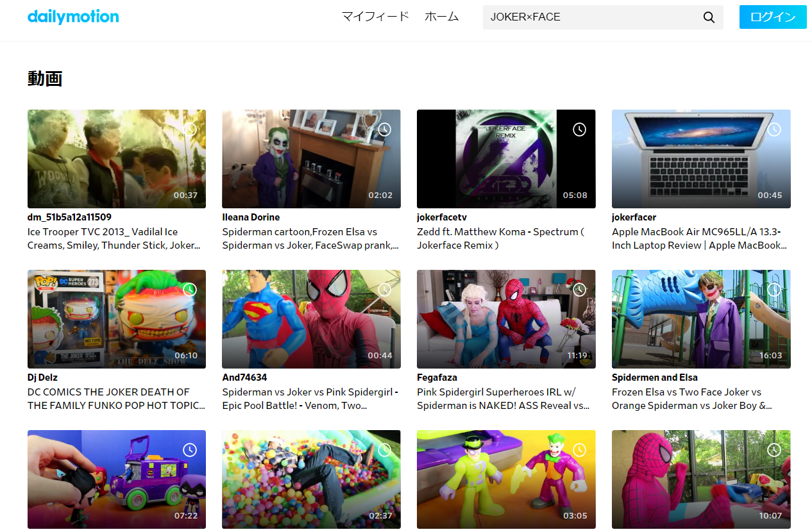The image size is (812, 532).
Task: Open the Spidermen and Elsa channel
Action: pos(655,378)
